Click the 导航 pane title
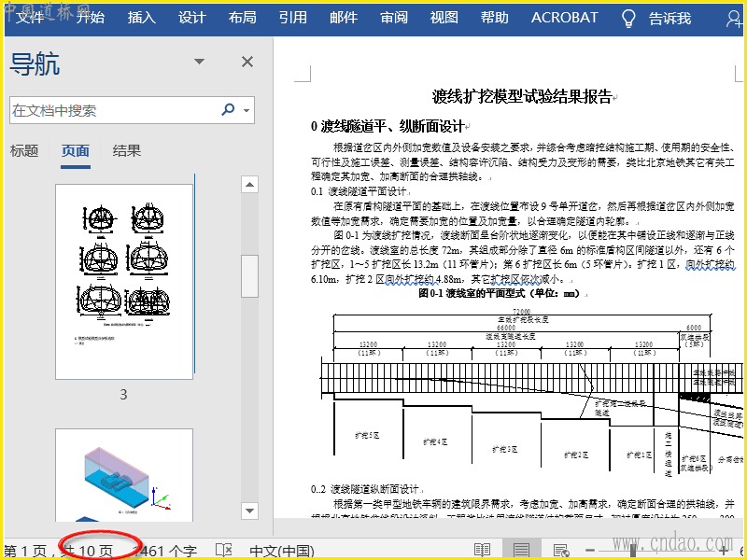The image size is (747, 560). [x=35, y=63]
